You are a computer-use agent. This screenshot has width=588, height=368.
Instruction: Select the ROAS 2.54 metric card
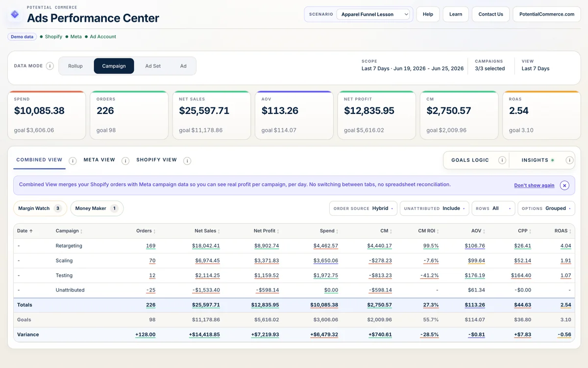(x=541, y=115)
